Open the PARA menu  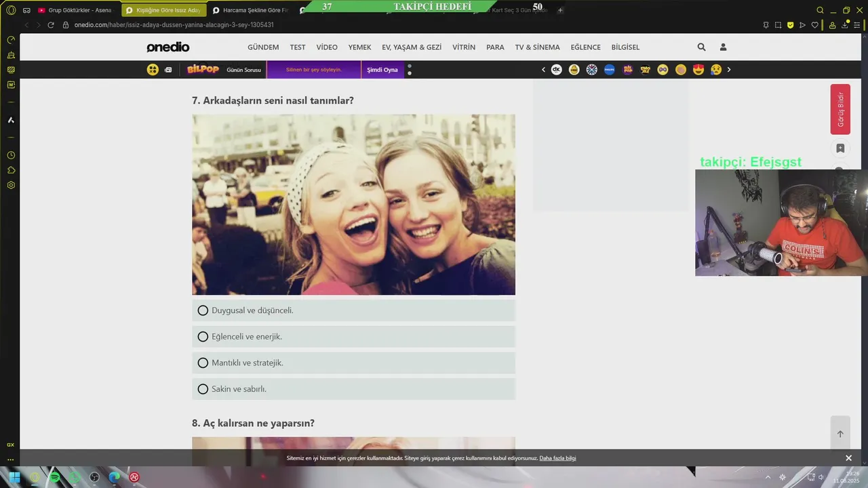tap(495, 47)
